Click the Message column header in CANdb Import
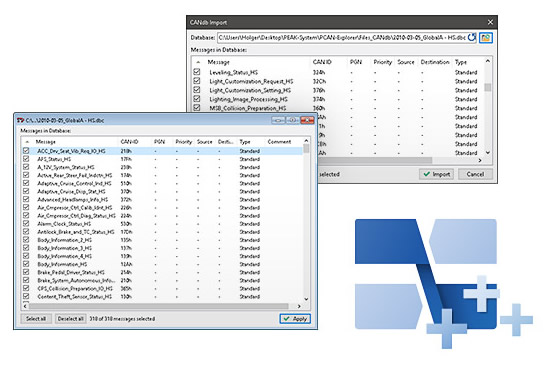Image resolution: width=548 pixels, height=367 pixels. [x=219, y=62]
